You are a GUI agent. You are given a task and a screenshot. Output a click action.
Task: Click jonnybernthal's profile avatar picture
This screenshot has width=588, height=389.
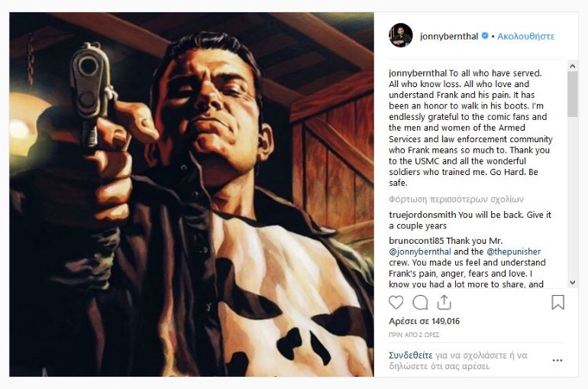(401, 35)
